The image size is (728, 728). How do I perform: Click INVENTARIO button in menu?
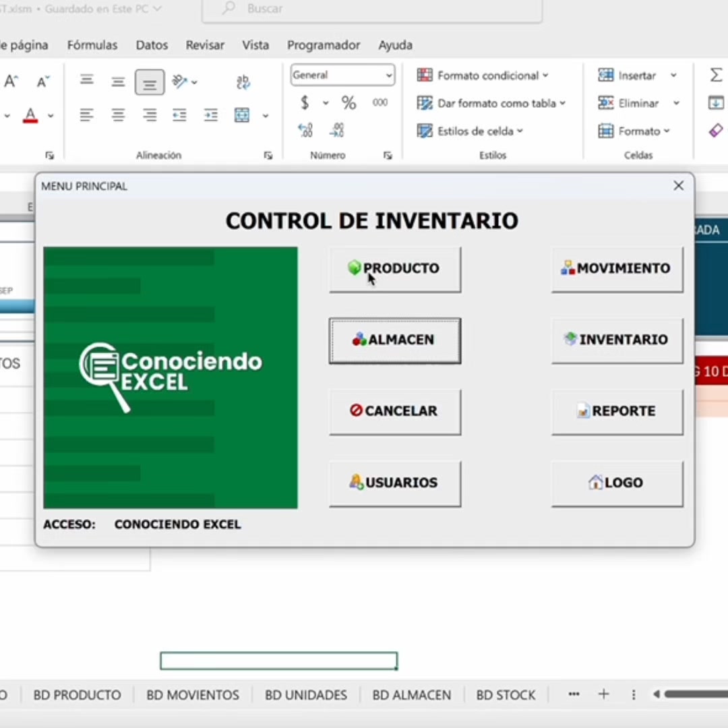(617, 340)
